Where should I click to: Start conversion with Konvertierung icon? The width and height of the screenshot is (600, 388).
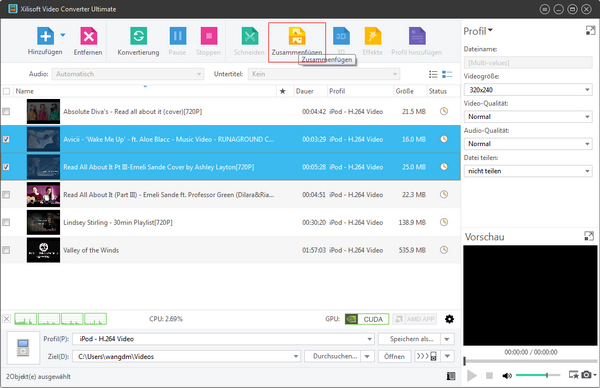click(138, 36)
